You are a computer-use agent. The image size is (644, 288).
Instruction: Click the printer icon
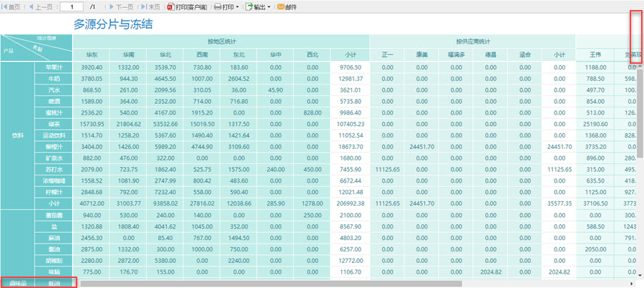coord(218,7)
